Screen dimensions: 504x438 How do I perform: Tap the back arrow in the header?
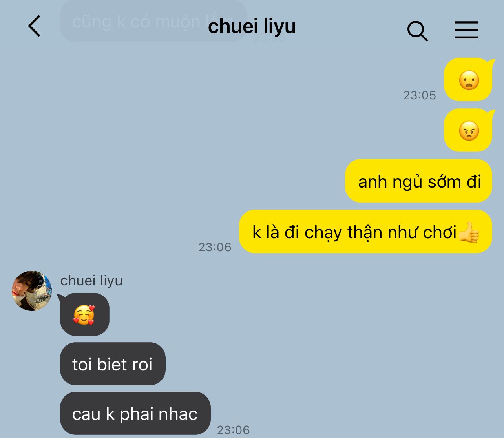point(34,26)
